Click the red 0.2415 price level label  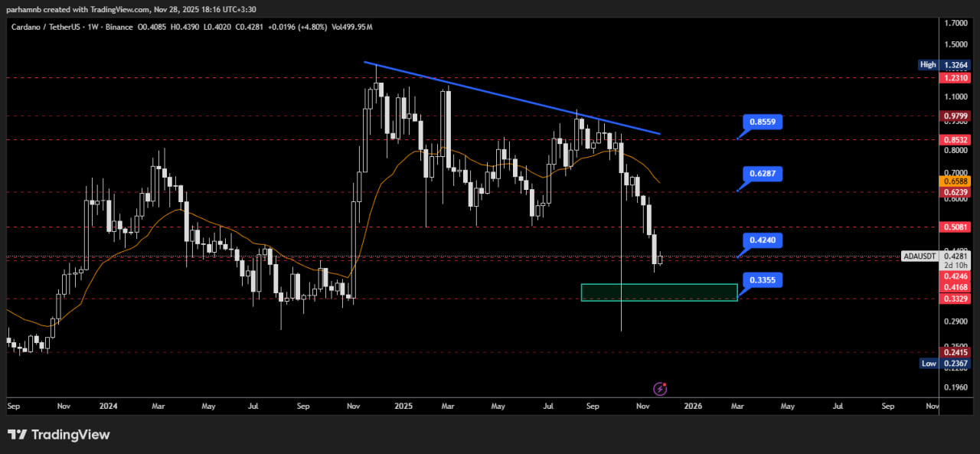click(x=957, y=353)
